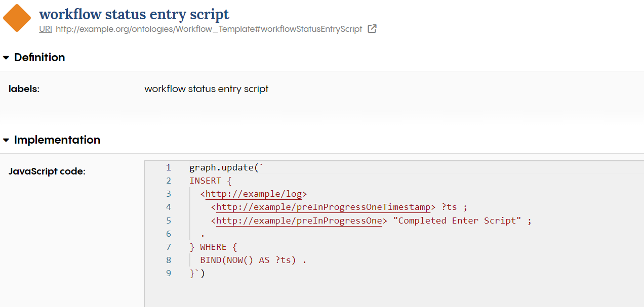Open the http://example/log link in code
The image size is (644, 307).
tap(254, 194)
